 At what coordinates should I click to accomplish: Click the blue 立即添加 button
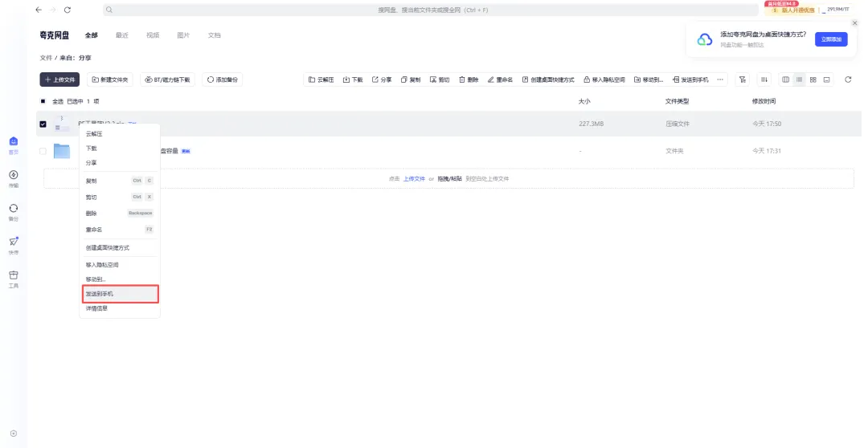coord(831,39)
